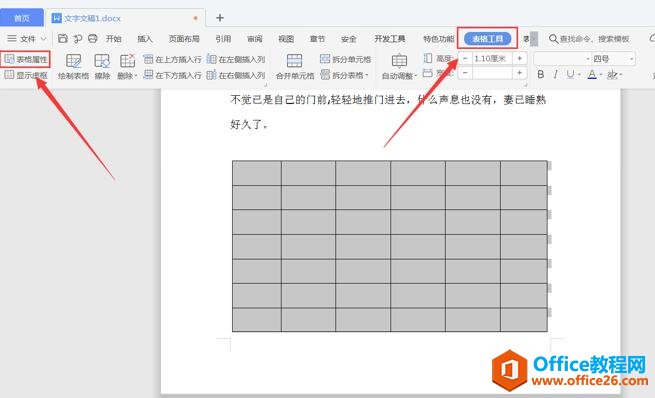Select the 绘制表格 draw table tool

[x=74, y=67]
